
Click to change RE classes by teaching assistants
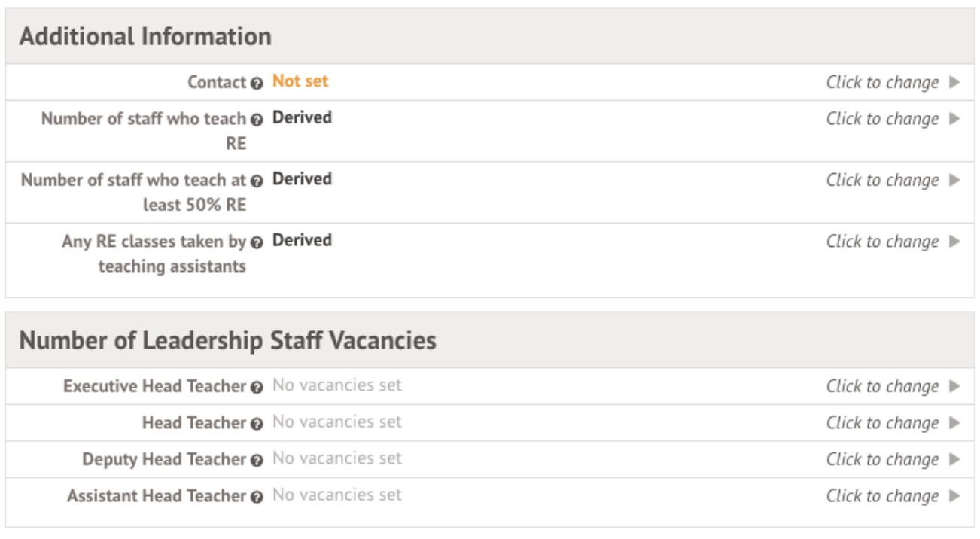point(882,242)
